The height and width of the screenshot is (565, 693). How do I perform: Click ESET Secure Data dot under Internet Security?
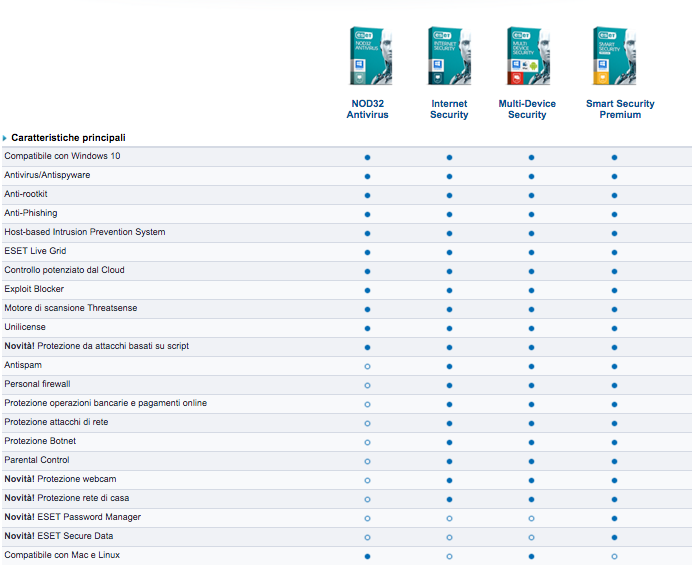[x=450, y=537]
